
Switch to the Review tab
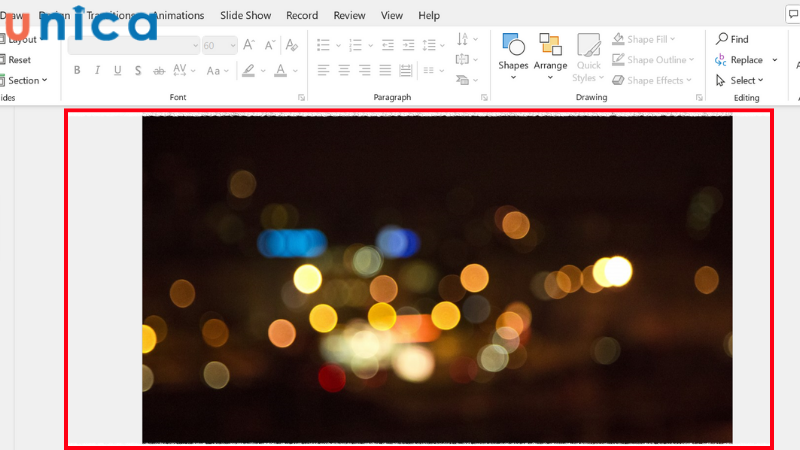pyautogui.click(x=349, y=16)
